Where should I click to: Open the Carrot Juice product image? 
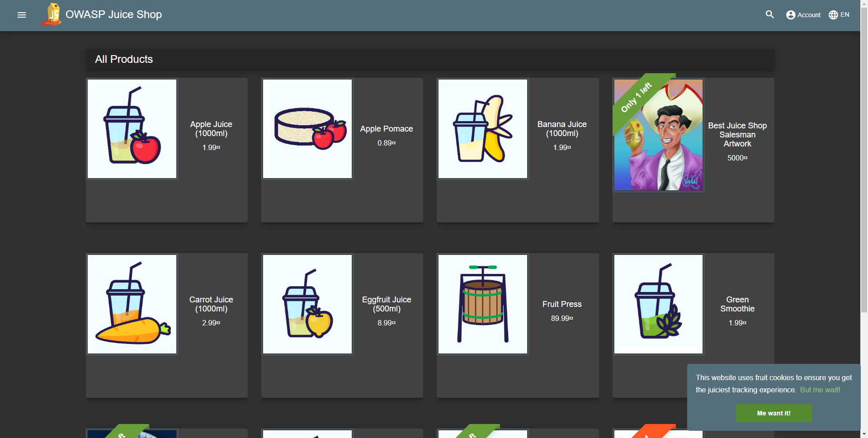[132, 304]
